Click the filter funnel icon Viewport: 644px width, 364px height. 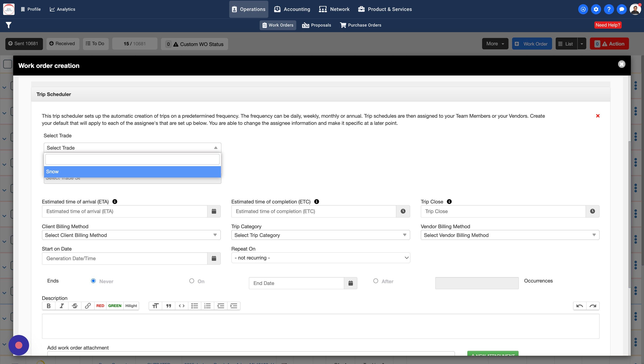coord(8,25)
